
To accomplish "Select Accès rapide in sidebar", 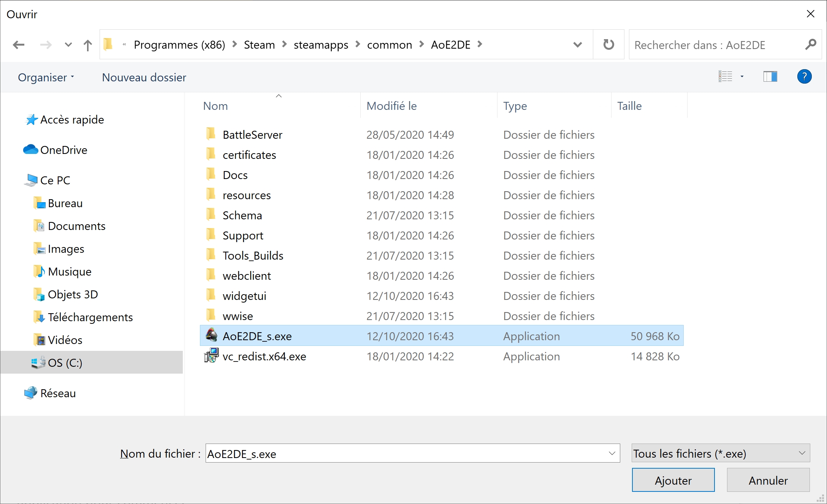I will coord(65,120).
